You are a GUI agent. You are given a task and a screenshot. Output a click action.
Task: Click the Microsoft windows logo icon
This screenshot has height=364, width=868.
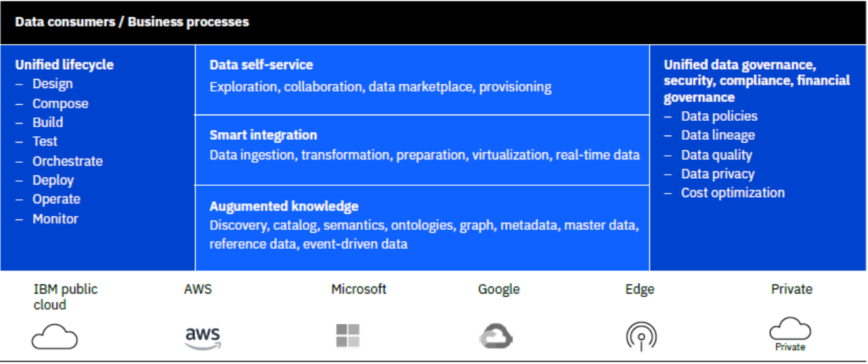point(348,336)
